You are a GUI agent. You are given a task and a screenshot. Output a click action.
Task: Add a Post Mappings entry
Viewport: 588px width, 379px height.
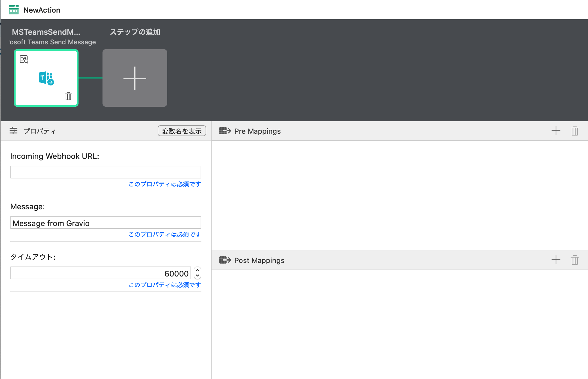tap(556, 260)
